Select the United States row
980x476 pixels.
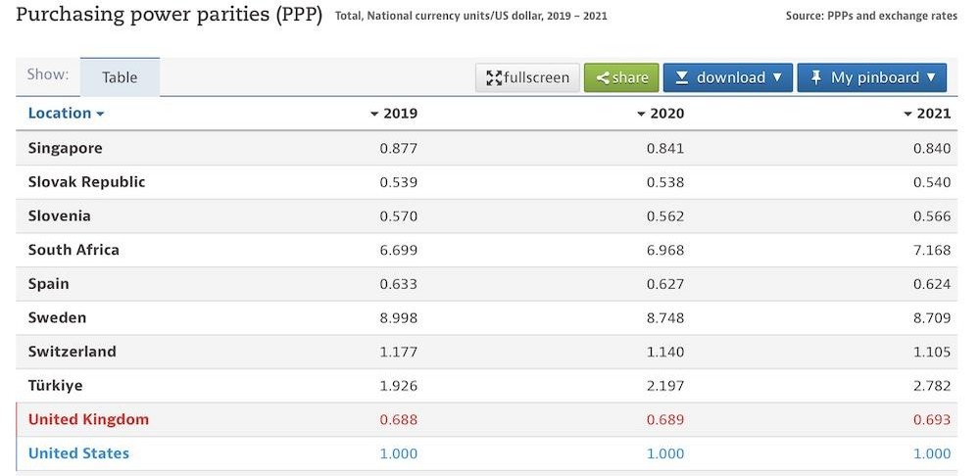coord(78,453)
